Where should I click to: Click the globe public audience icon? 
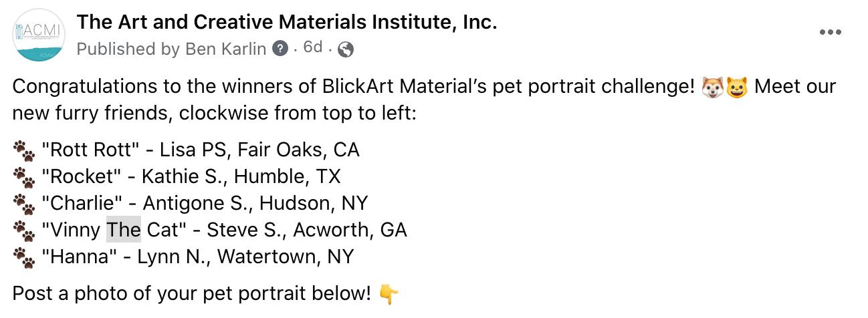346,49
